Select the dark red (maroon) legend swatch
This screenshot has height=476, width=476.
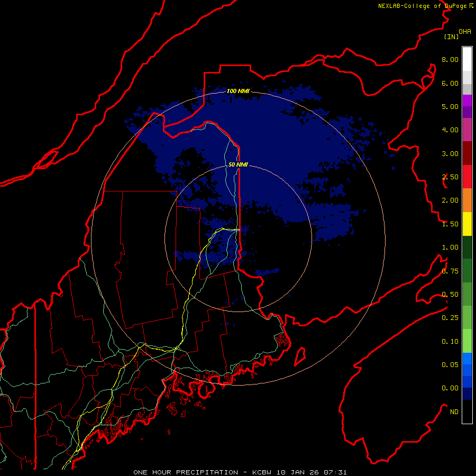467,153
